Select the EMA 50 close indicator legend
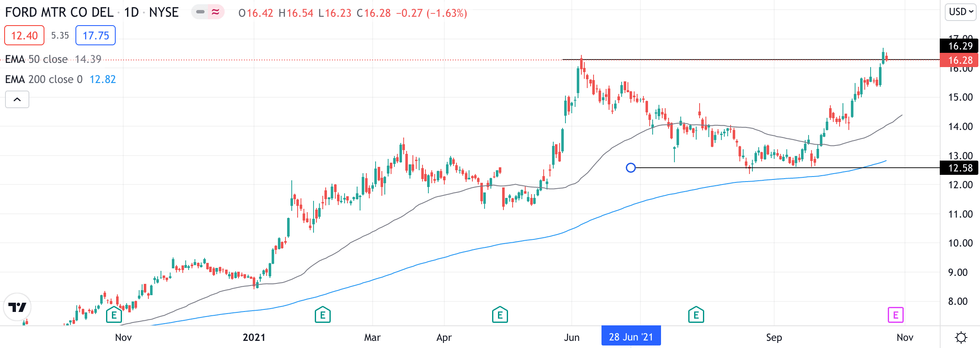Screen dimensions: 980x348 [x=36, y=59]
